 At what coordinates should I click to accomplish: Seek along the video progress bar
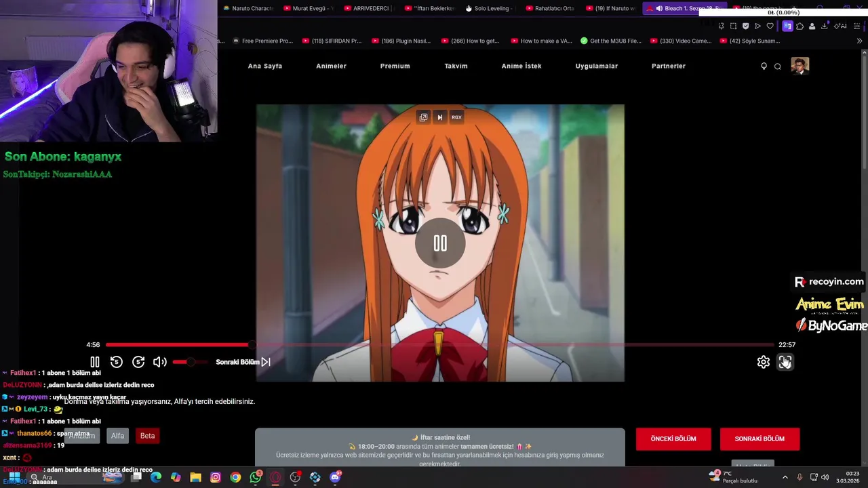tap(439, 344)
